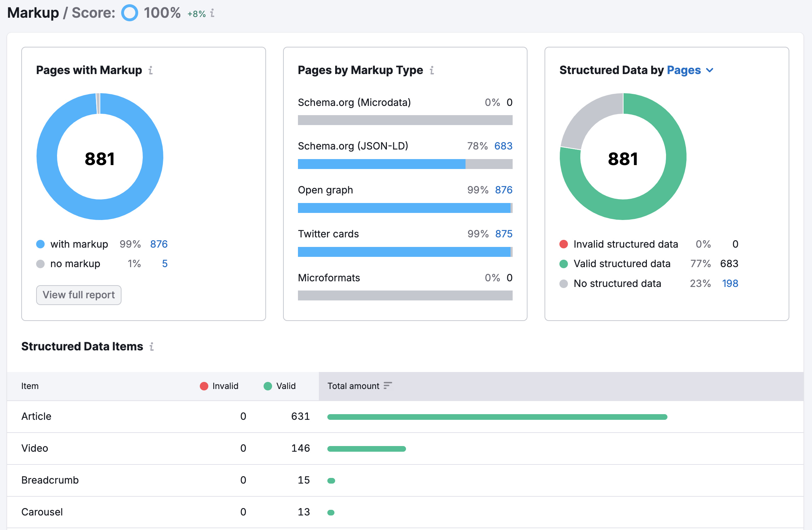Click the score ring icon next to 100%
The height and width of the screenshot is (530, 812).
130,13
